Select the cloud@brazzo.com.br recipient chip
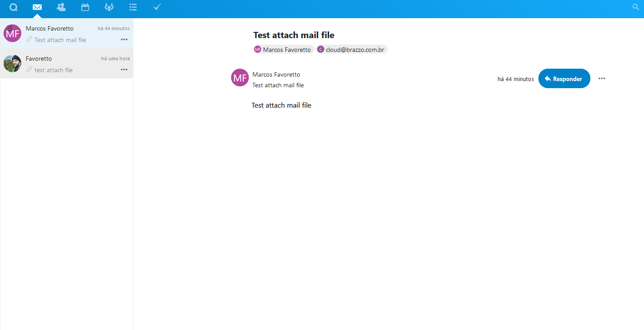This screenshot has width=644, height=330. [x=352, y=50]
